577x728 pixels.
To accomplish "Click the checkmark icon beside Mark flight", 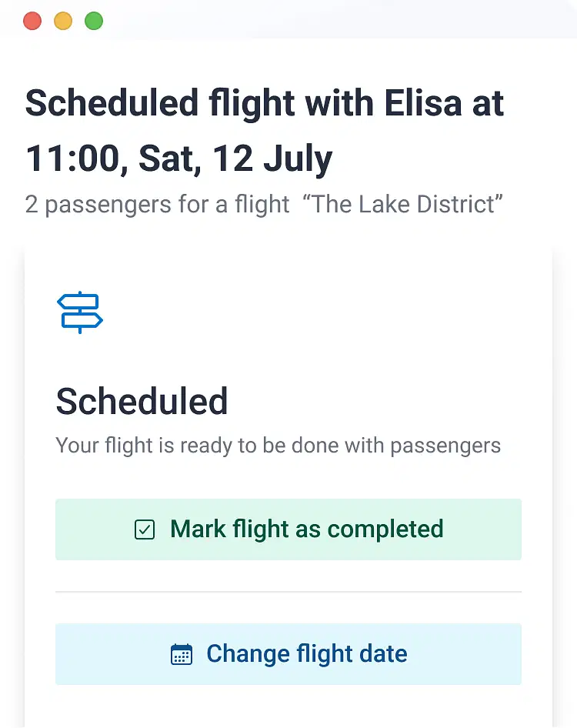I will (x=145, y=529).
